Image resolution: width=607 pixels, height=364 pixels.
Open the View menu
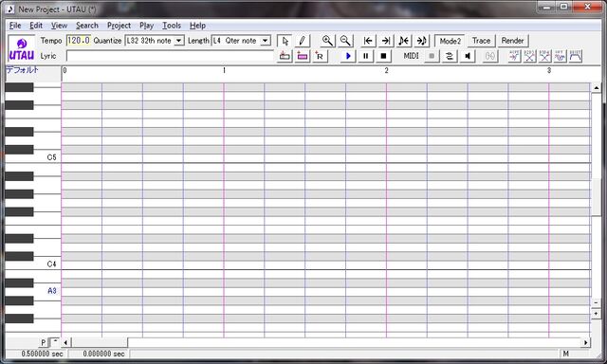coord(59,26)
